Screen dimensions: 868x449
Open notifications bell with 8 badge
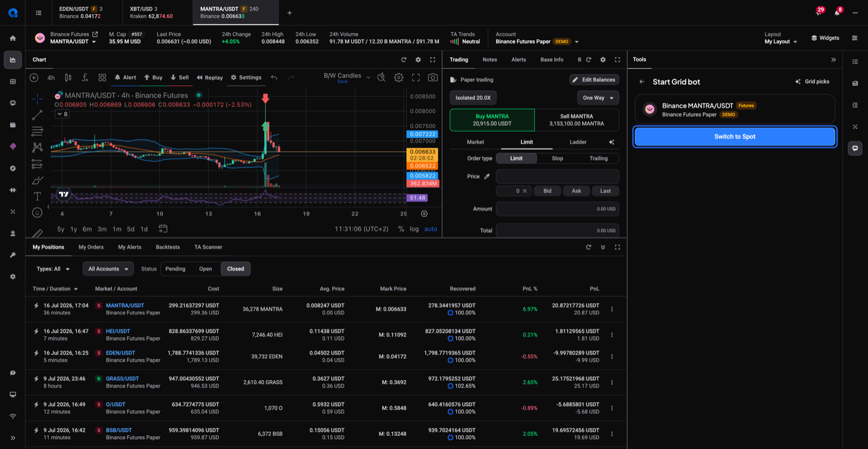tap(837, 12)
